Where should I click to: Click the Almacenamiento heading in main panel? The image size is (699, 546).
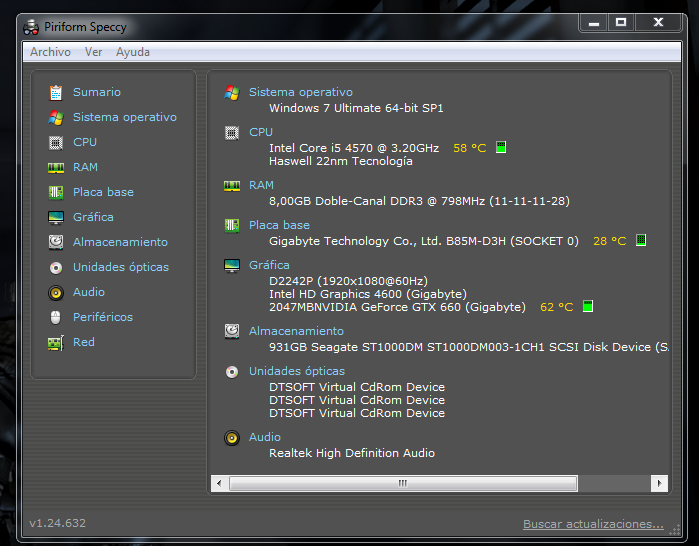pos(296,331)
